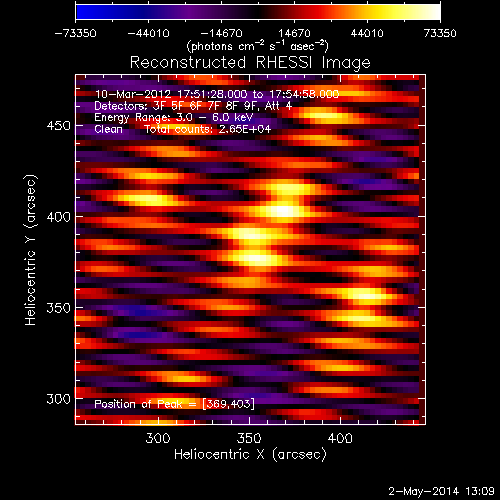
Task: Click the 'Heliocentric Y (arcsec)' axis title
Action: pyautogui.click(x=30, y=250)
